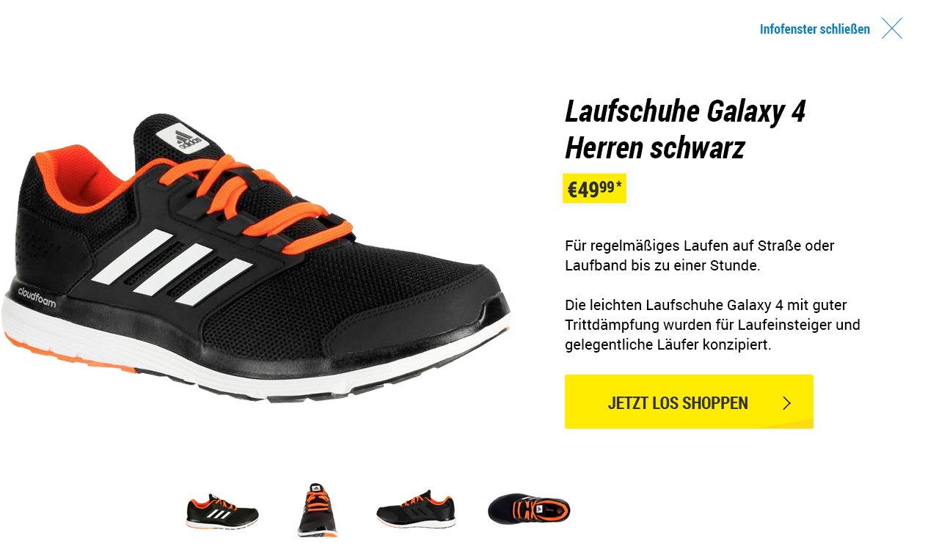
Task: Click the X close icon
Action: pos(892,29)
